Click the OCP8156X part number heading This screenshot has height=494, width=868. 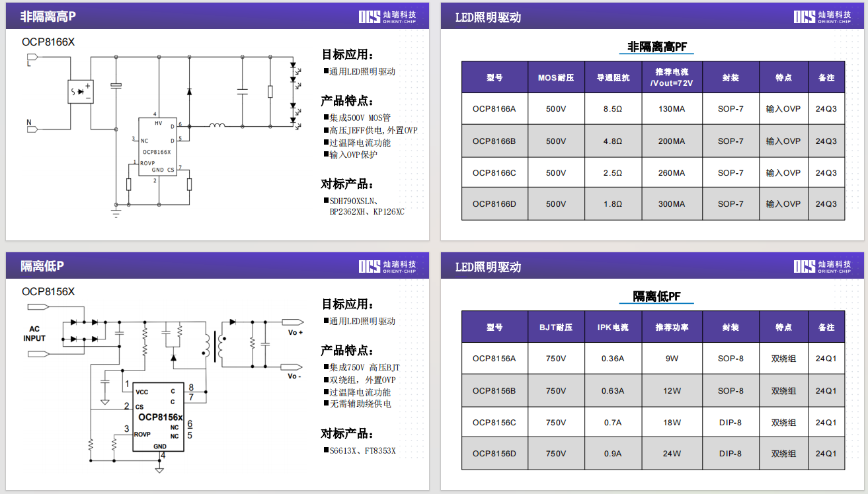[48, 291]
